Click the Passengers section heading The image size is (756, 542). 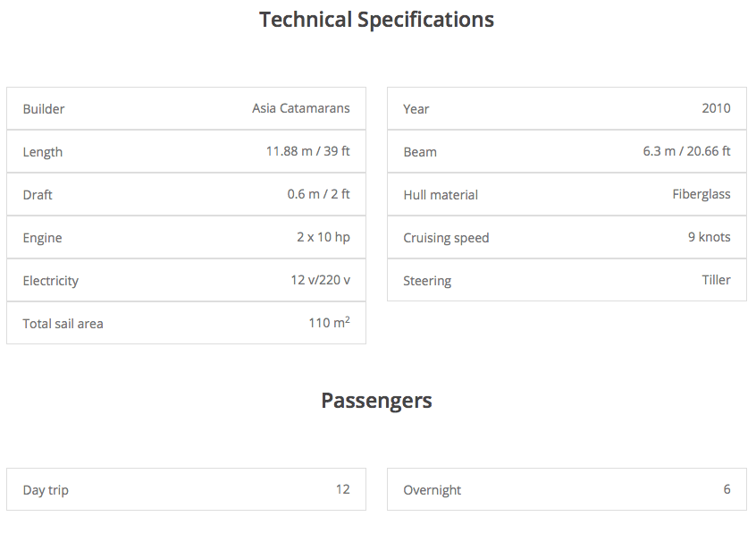pos(376,401)
